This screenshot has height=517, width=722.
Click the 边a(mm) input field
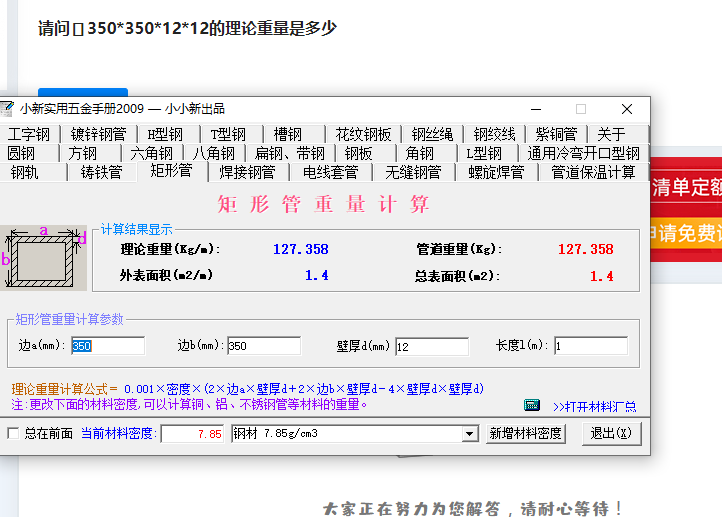(x=108, y=346)
